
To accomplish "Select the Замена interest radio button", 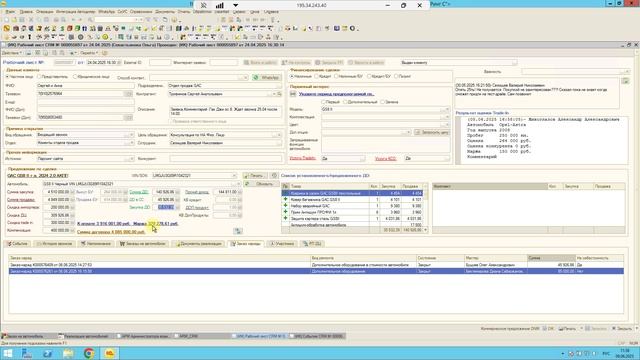I will click(382, 102).
